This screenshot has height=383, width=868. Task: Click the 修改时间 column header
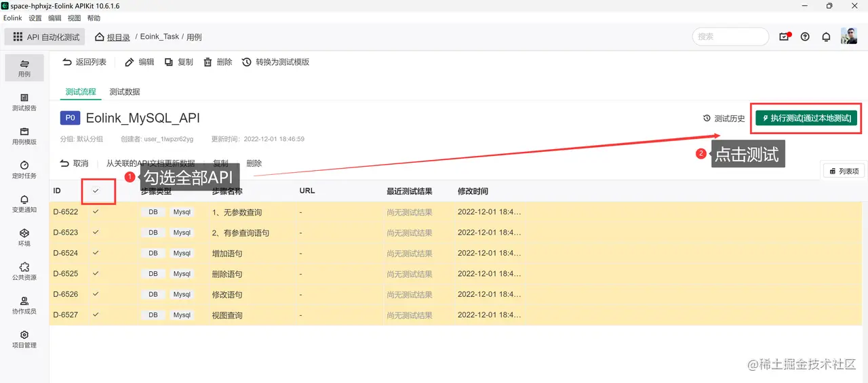tap(473, 191)
